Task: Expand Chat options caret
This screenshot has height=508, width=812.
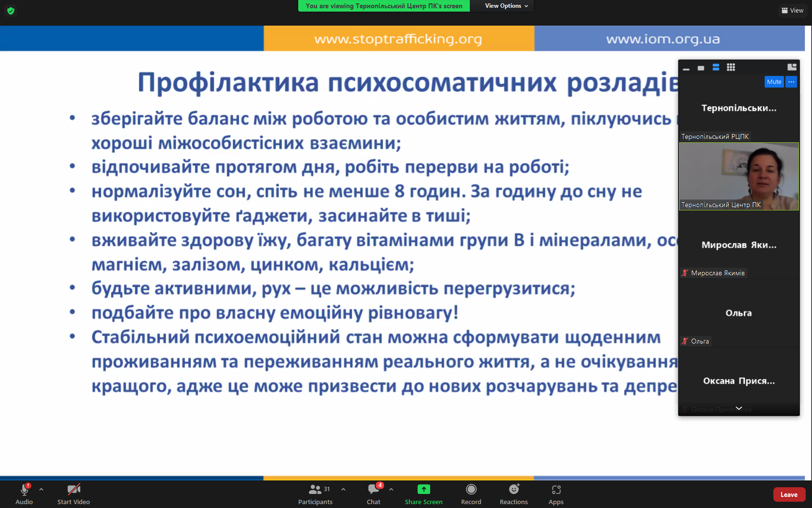Action: [391, 489]
